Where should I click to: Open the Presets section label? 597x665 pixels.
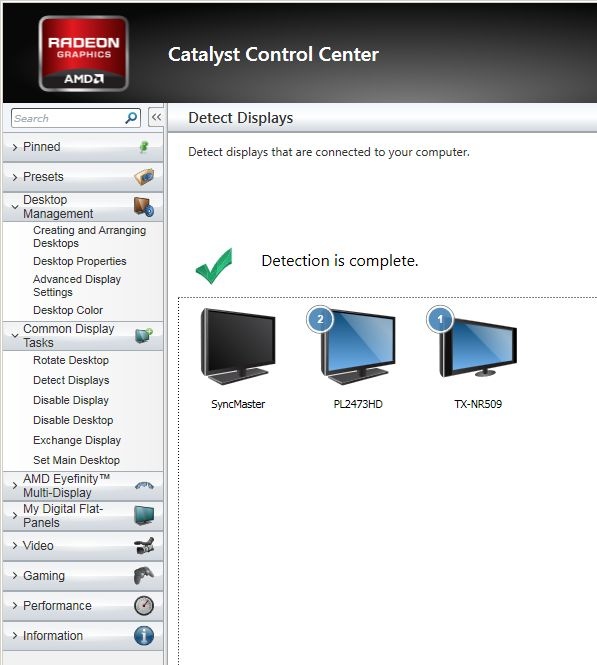tap(43, 177)
